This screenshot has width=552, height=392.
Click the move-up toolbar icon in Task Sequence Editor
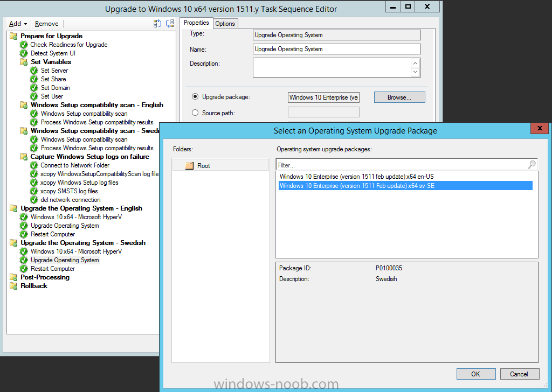pos(157,24)
